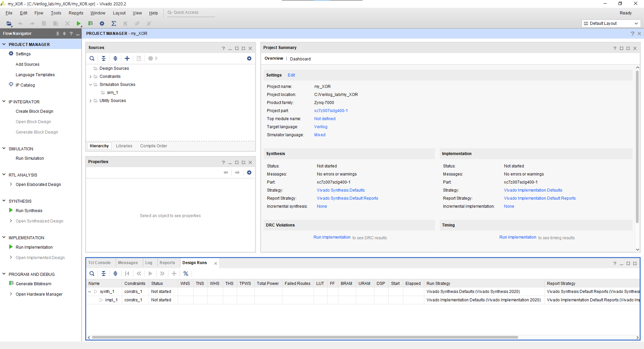Expand all in Sources panel
Screen dimensions: 644x349
115,58
